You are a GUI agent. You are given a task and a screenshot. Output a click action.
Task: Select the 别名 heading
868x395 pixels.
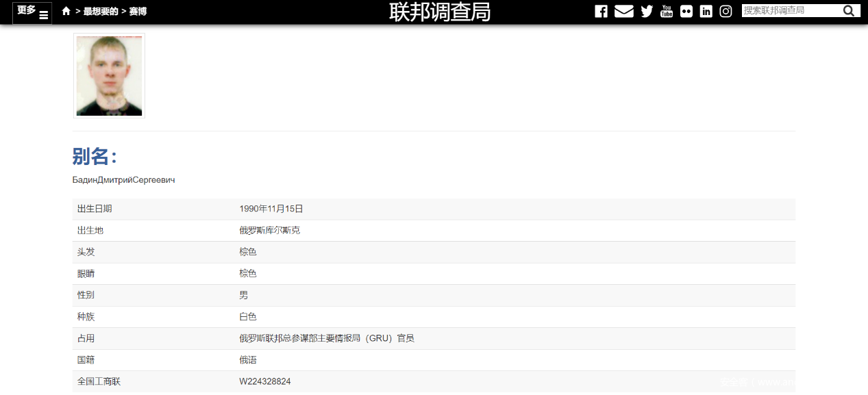pyautogui.click(x=95, y=156)
